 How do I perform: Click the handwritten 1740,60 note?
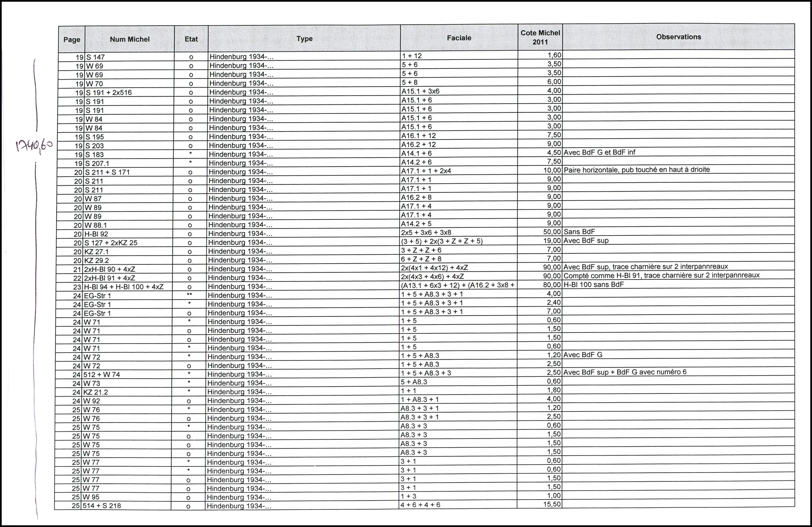pos(34,146)
